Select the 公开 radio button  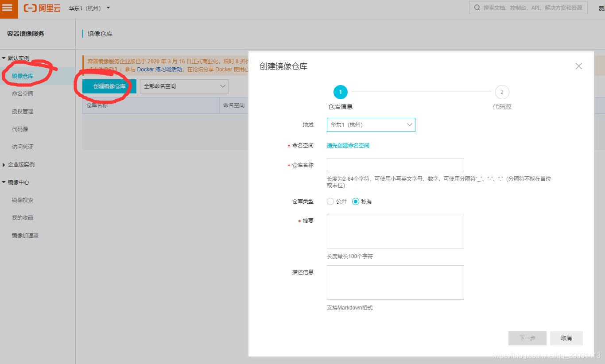[330, 201]
